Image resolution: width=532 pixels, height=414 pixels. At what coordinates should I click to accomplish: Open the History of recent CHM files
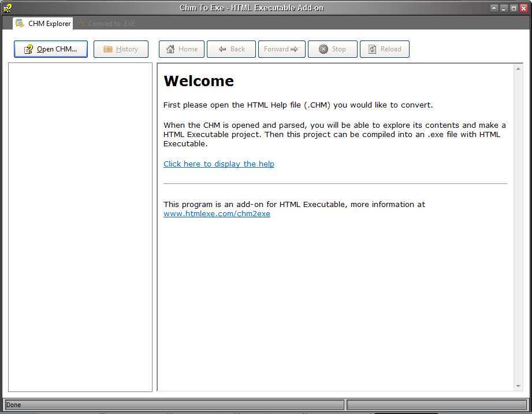click(121, 49)
